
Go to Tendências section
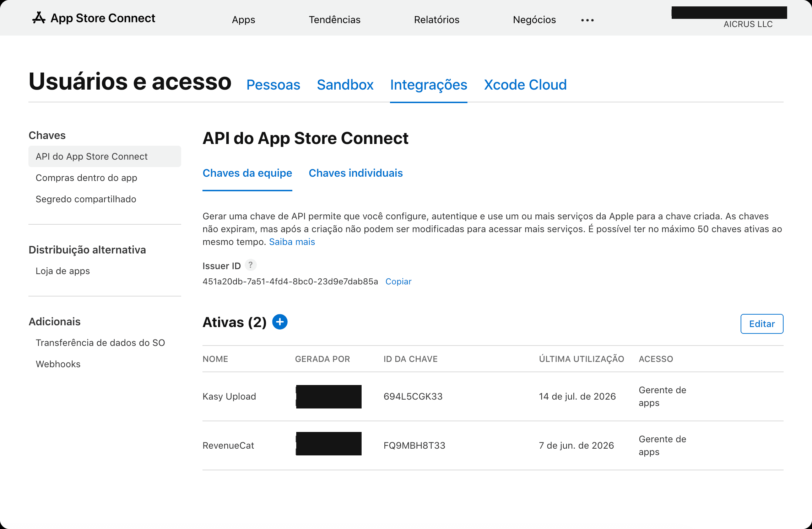pos(335,20)
